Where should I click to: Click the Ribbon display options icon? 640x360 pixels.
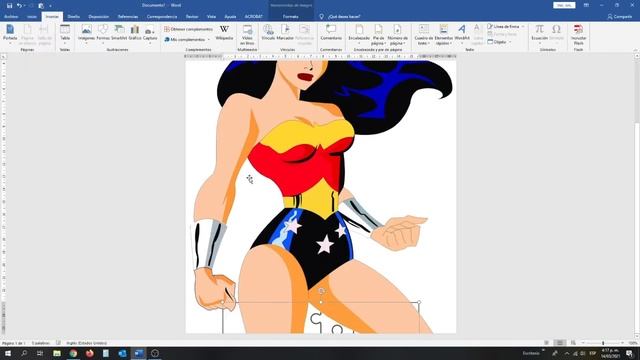tap(586, 5)
